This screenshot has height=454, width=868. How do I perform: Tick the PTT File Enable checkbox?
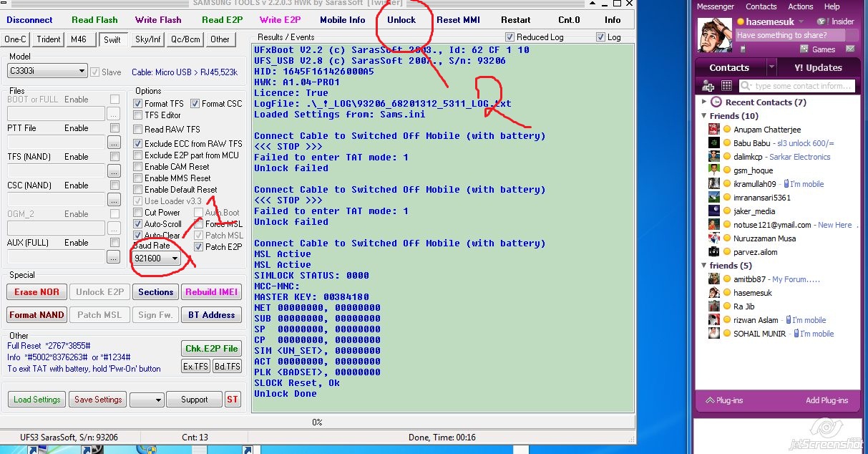pos(114,128)
